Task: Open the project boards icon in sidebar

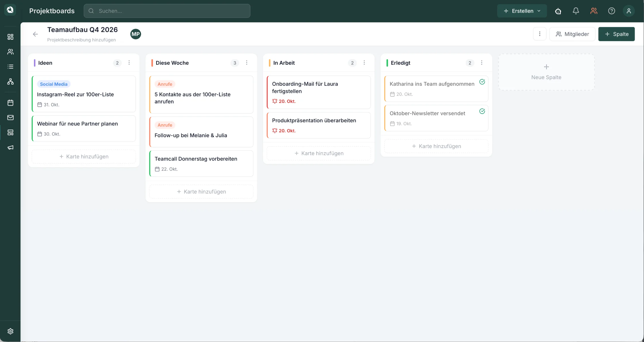Action: [x=10, y=133]
